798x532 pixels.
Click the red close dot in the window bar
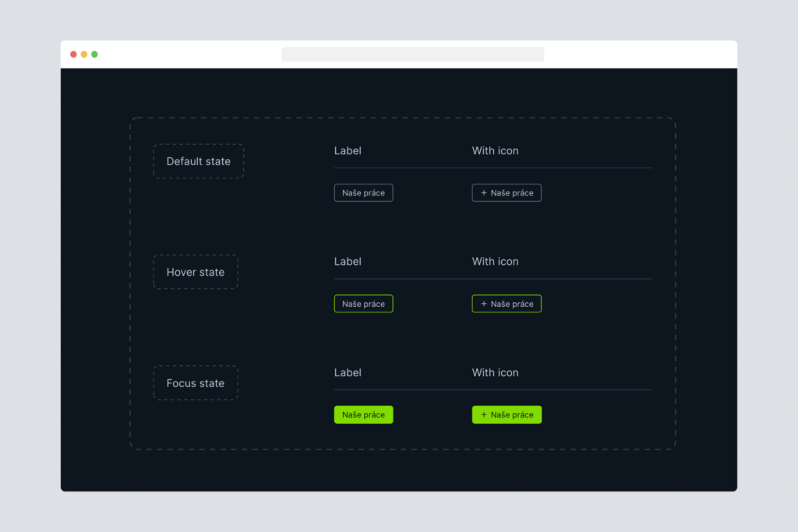pyautogui.click(x=73, y=55)
